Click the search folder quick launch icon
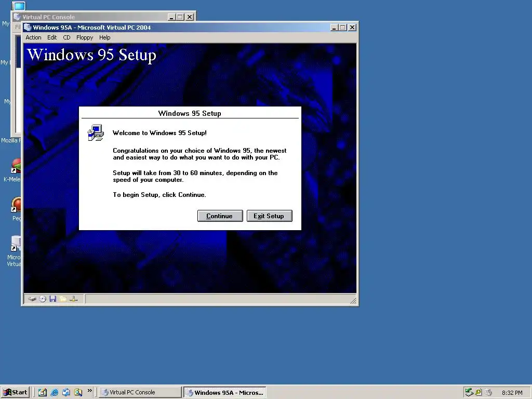Screen dimensions: 532x399 [x=78, y=392]
